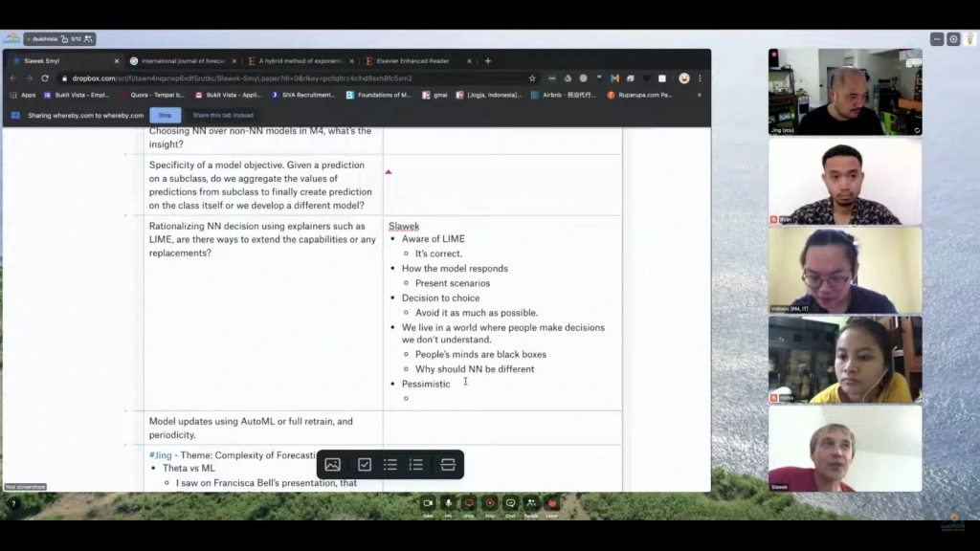The width and height of the screenshot is (980, 551).
Task: Show more bookmarks overflow chevron
Action: coord(700,95)
